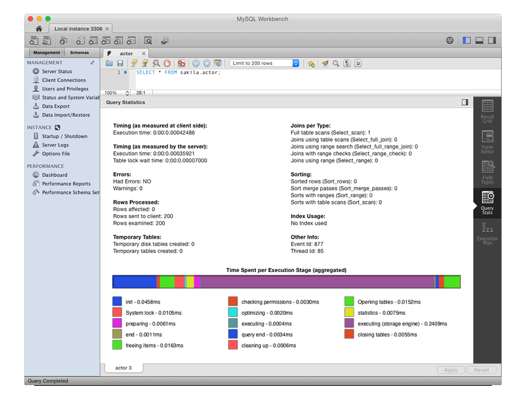Execute statement under cursor lightning icon
This screenshot has height=420, width=526.
(145, 63)
